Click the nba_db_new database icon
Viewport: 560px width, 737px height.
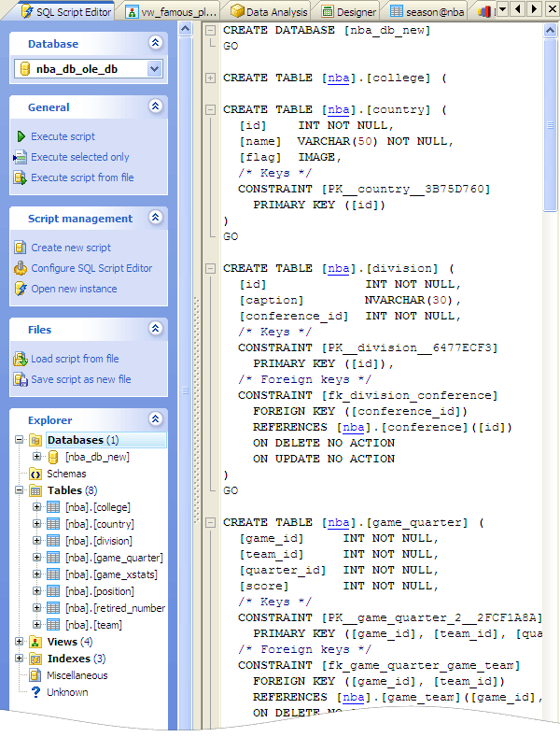[53, 457]
